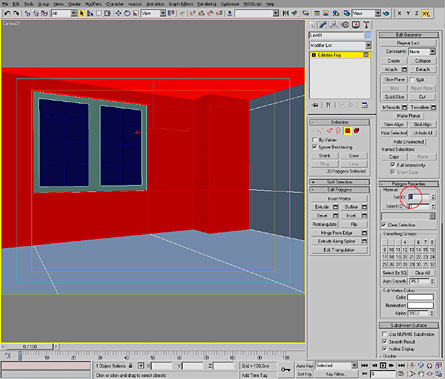Click the object color swatch beside name
The image size is (445, 379).
point(368,35)
